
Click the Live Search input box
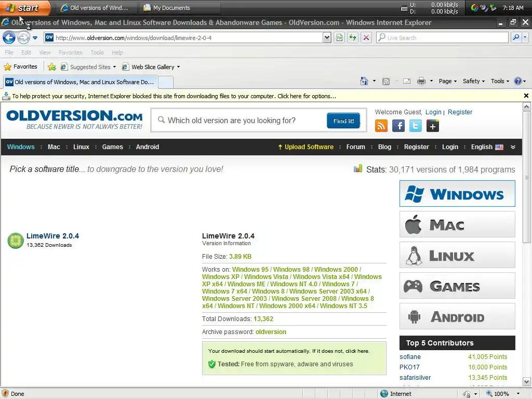click(x=443, y=37)
